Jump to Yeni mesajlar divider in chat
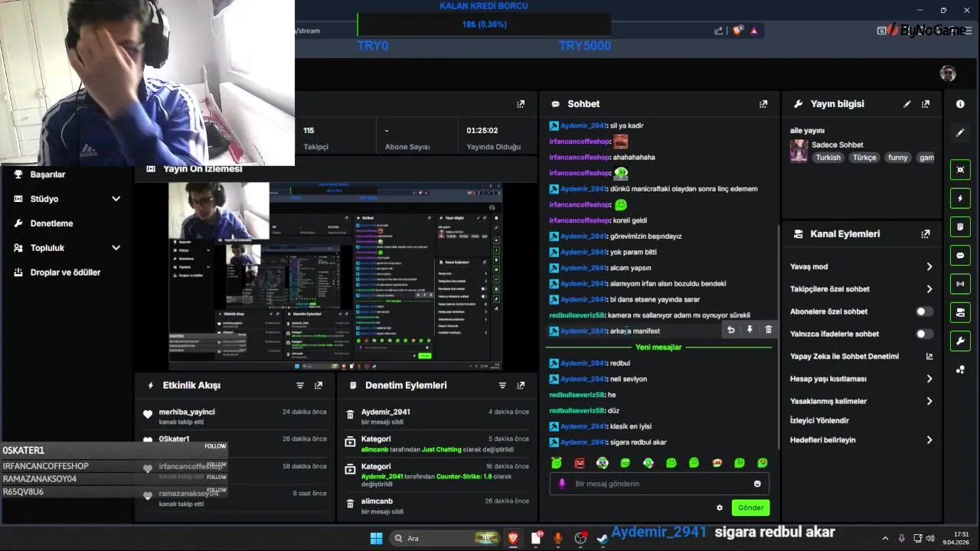The height and width of the screenshot is (551, 980). click(658, 347)
